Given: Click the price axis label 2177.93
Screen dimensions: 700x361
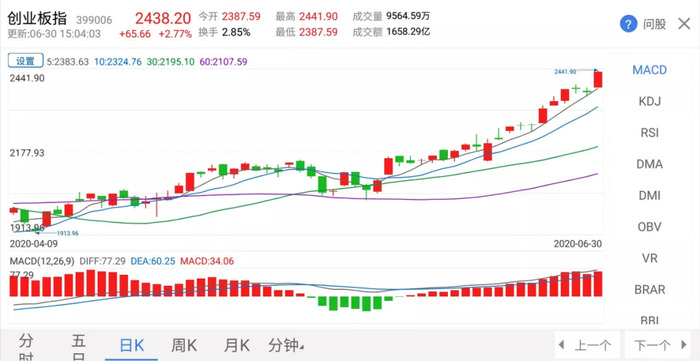Looking at the screenshot, I should click(27, 153).
